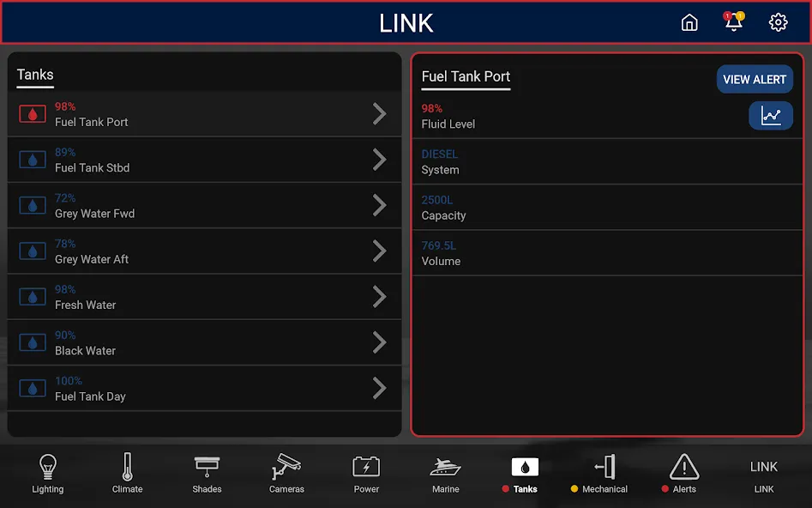Select the Fresh Water label
Viewport: 812px width, 508px height.
click(86, 305)
